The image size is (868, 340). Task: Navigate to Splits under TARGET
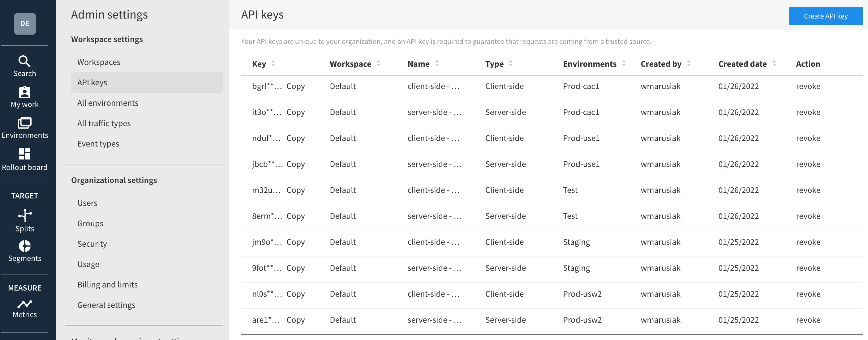pos(24,228)
